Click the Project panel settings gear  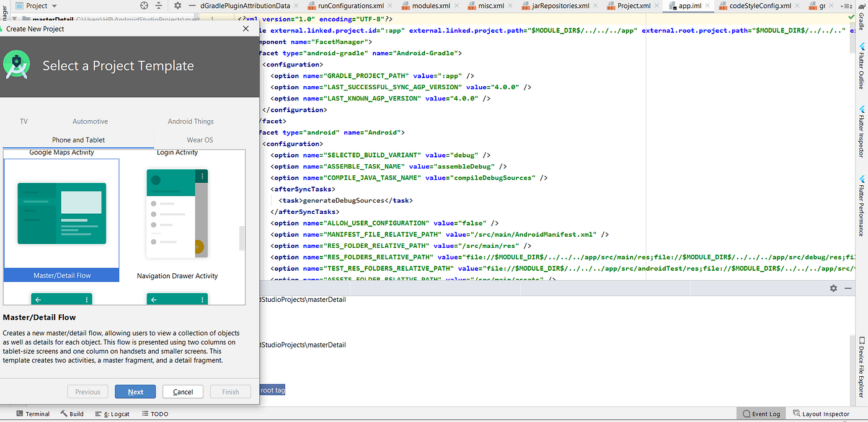click(178, 5)
